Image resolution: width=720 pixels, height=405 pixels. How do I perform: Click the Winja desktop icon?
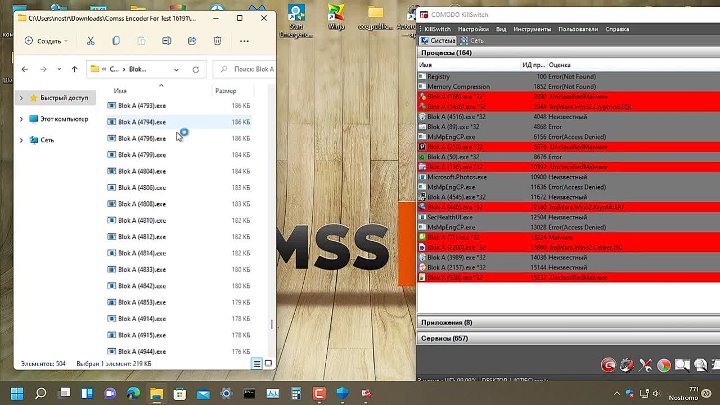tap(336, 17)
